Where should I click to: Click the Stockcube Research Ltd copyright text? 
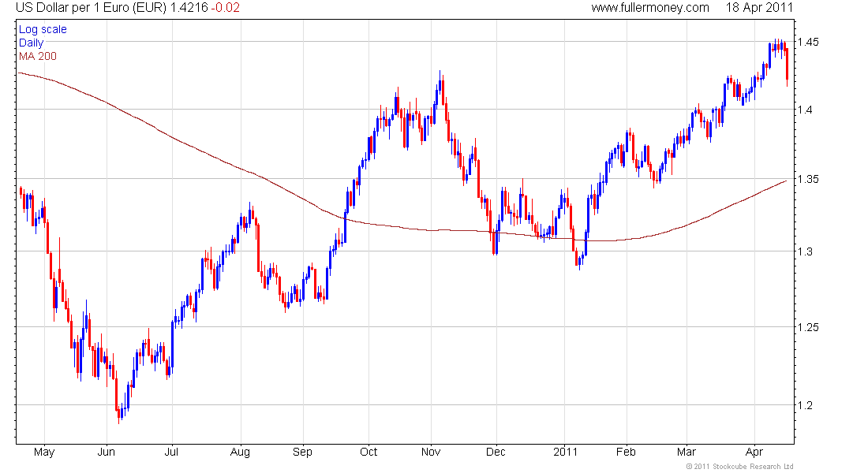(x=739, y=467)
